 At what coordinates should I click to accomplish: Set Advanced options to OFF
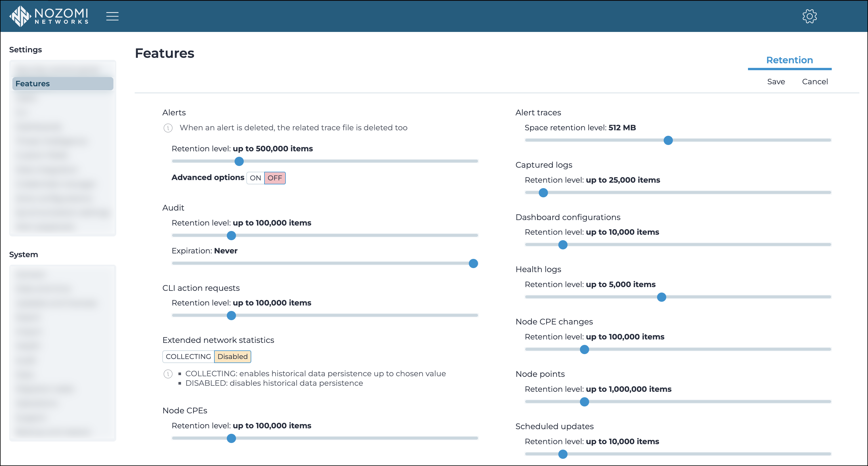pos(275,178)
